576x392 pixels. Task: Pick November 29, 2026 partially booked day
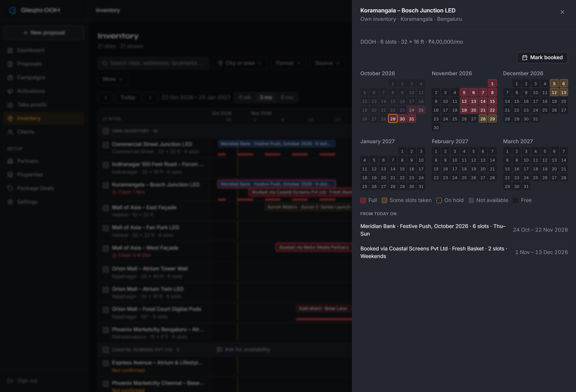tap(492, 119)
